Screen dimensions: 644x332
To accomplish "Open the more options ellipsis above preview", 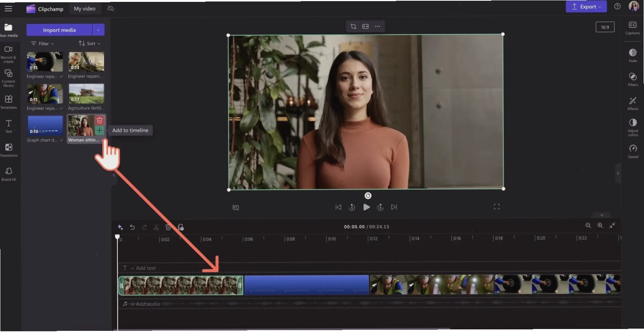I will tap(377, 26).
